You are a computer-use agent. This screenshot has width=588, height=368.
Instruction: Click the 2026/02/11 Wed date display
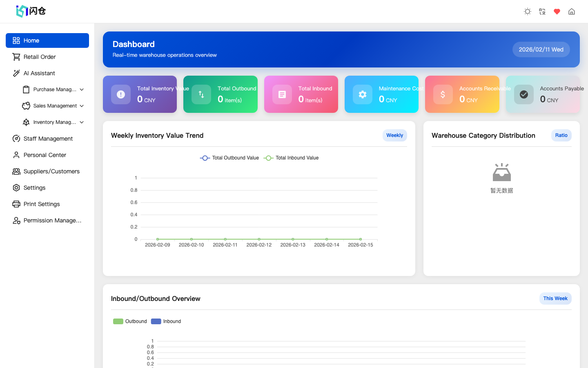(x=541, y=49)
